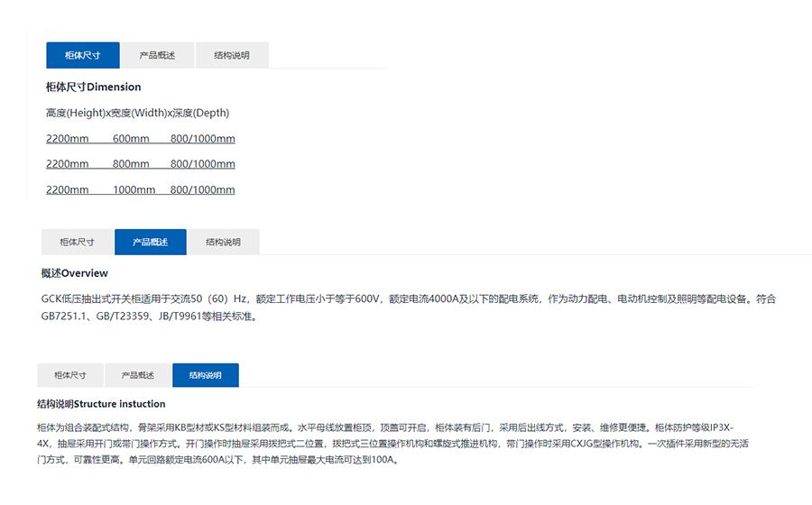Click the Height x Width x Depth label line

coord(137,114)
